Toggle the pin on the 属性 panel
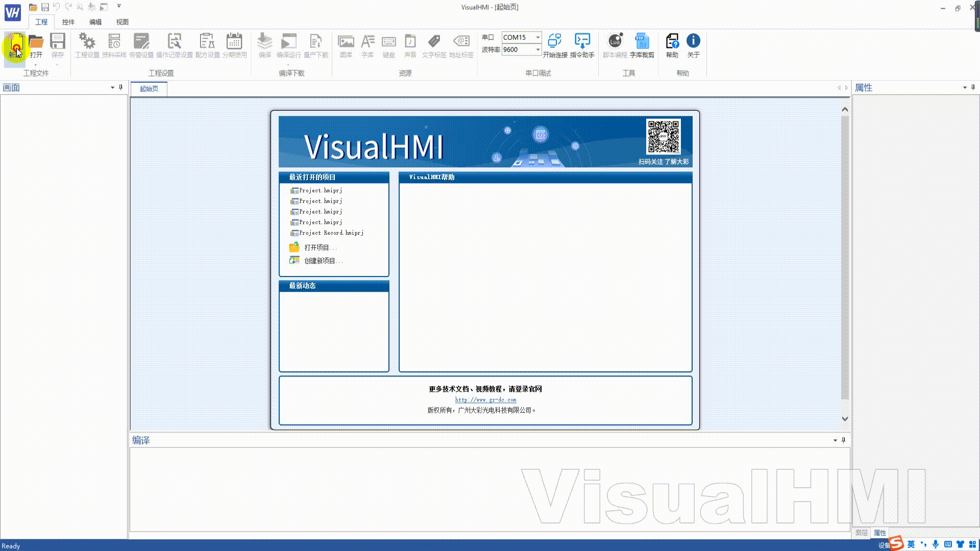 pos(973,88)
